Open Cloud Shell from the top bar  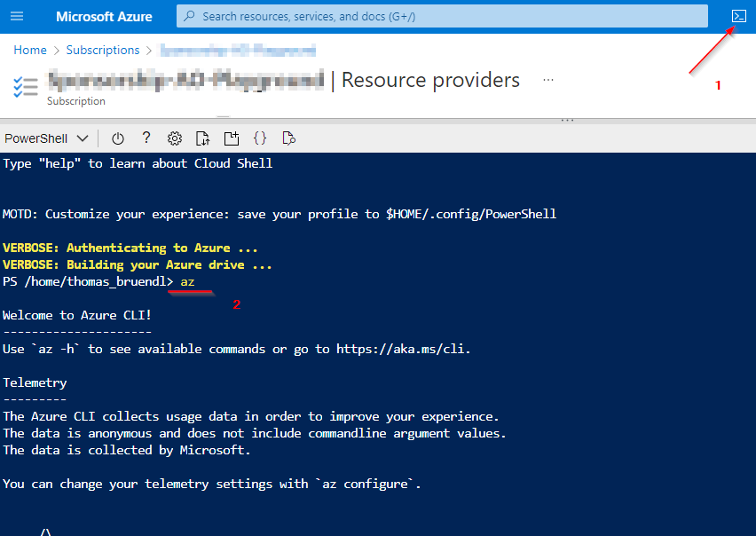(x=738, y=16)
